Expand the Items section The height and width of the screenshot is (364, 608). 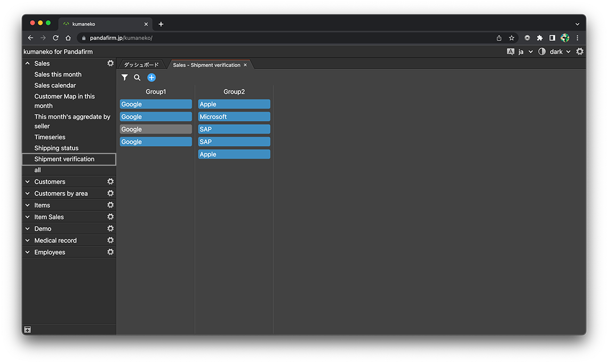click(28, 205)
